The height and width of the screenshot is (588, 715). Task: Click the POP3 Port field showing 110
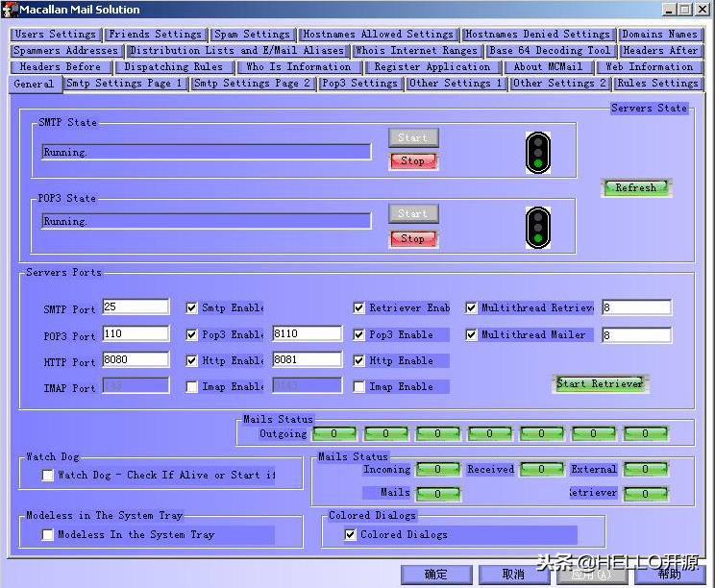pyautogui.click(x=136, y=333)
